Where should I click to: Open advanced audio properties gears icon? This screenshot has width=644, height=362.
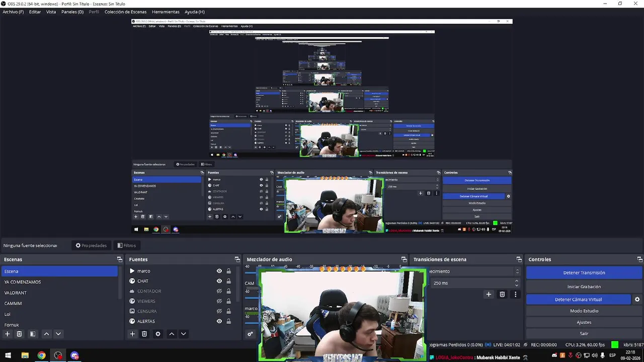[x=250, y=334]
